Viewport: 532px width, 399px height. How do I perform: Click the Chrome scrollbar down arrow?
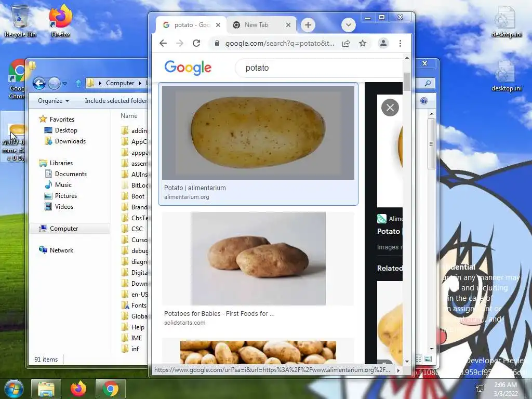(407, 362)
